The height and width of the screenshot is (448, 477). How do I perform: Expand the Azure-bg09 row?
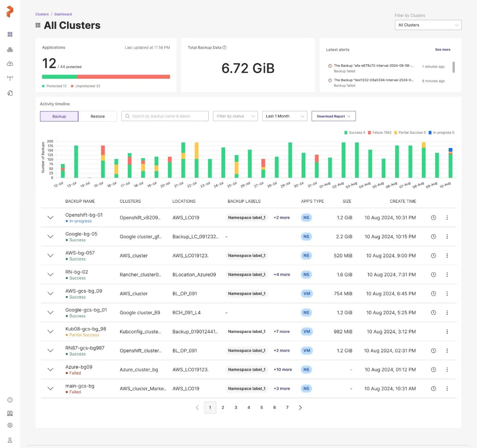50,370
